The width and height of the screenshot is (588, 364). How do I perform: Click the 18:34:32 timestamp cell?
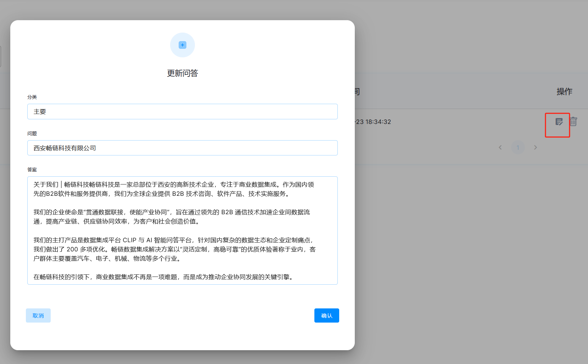(x=374, y=122)
